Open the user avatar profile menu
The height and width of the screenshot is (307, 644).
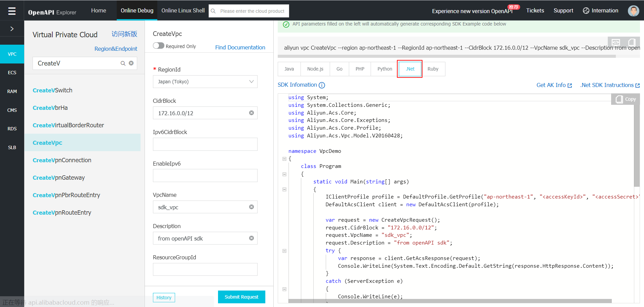coord(633,11)
